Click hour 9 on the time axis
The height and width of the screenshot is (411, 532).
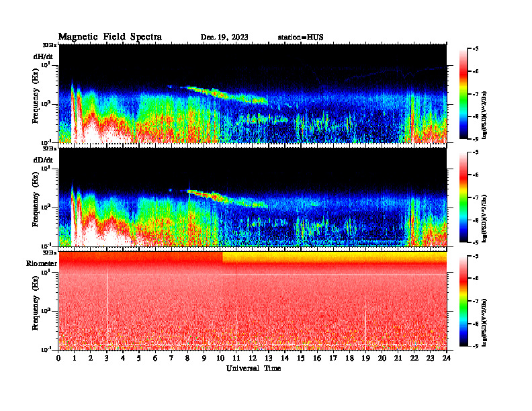click(x=204, y=358)
